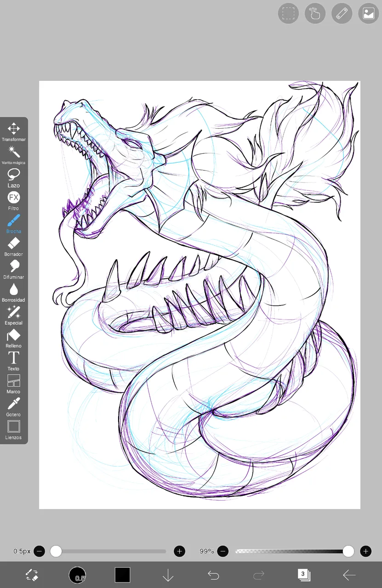Open the layers panel showing 3

point(303,575)
